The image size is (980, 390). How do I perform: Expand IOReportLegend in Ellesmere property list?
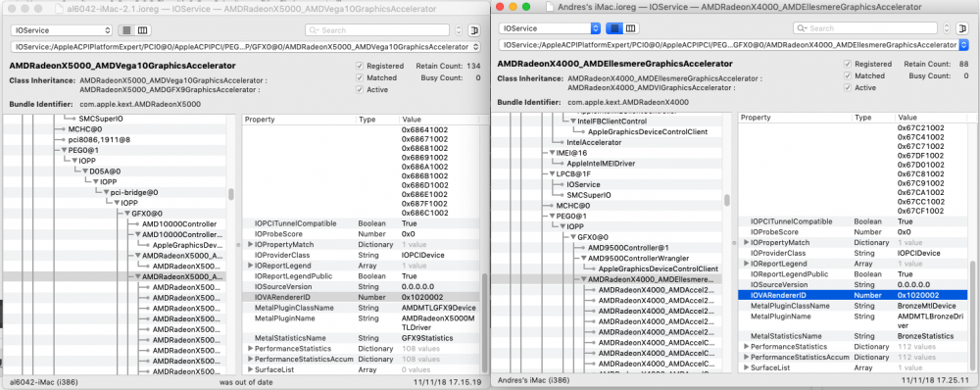pyautogui.click(x=747, y=264)
